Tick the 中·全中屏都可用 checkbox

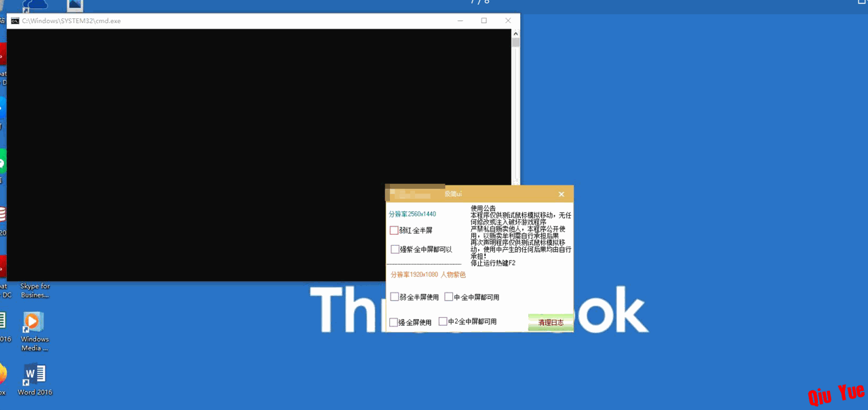click(x=449, y=297)
